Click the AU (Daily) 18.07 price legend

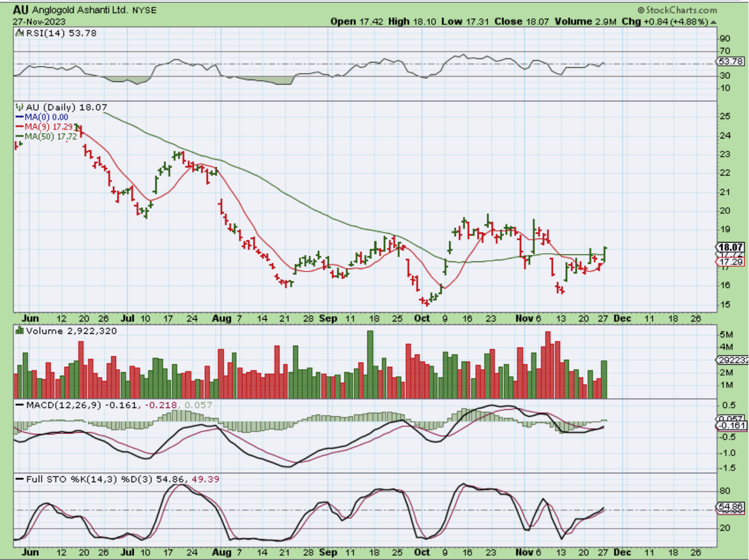coord(62,108)
